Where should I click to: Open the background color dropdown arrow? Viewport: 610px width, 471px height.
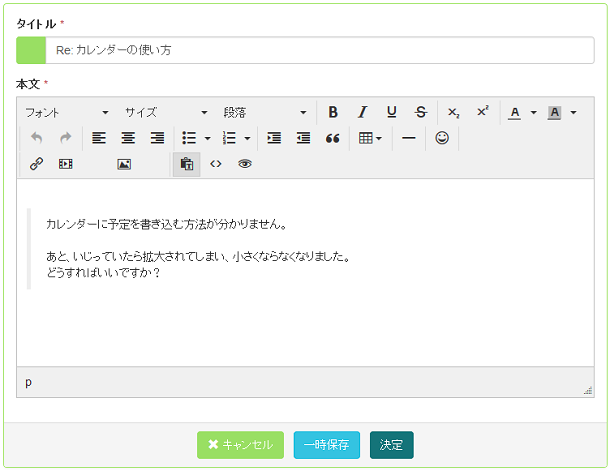573,113
